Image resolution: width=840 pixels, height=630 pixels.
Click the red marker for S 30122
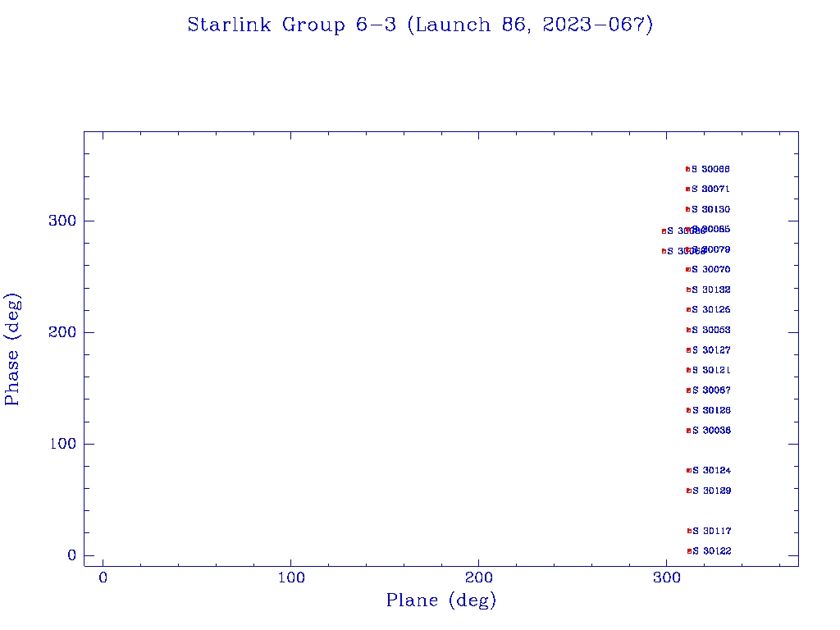click(x=690, y=551)
